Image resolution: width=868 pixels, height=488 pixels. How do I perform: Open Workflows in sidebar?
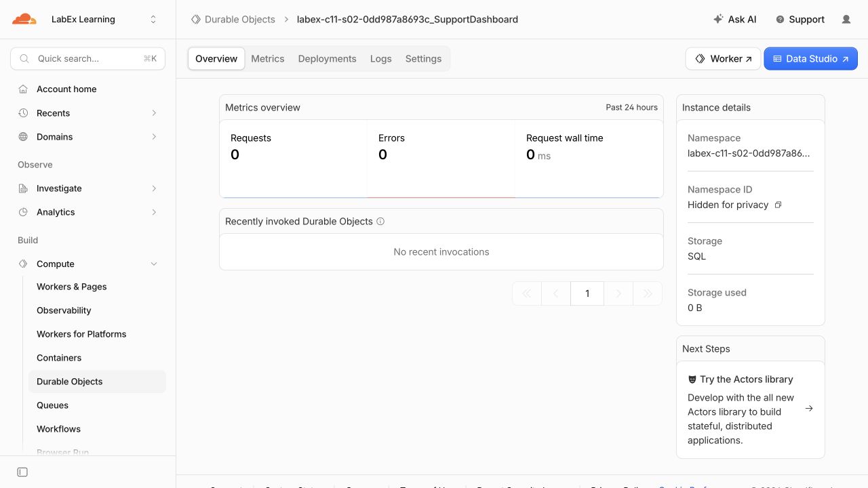click(97, 429)
